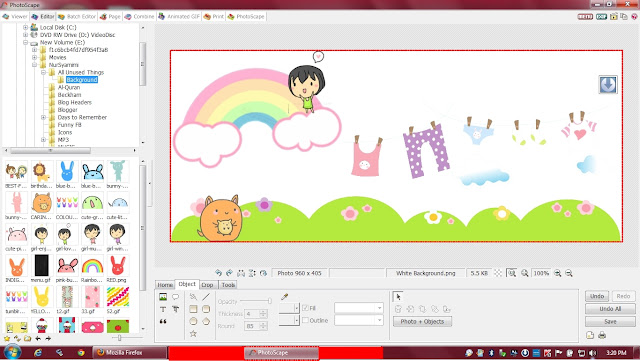The height and width of the screenshot is (361, 640).
Task: Zoom out with the minus magnifier
Action: pyautogui.click(x=569, y=273)
